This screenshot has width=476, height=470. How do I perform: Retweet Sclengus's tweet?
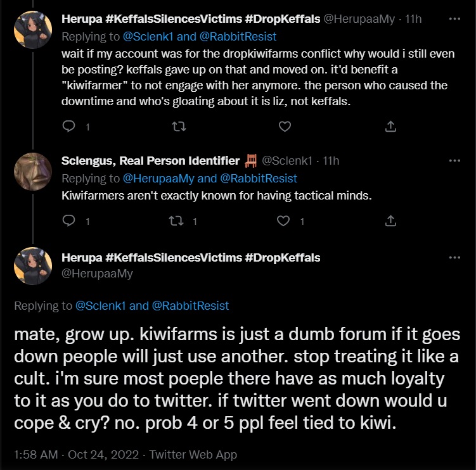(178, 221)
